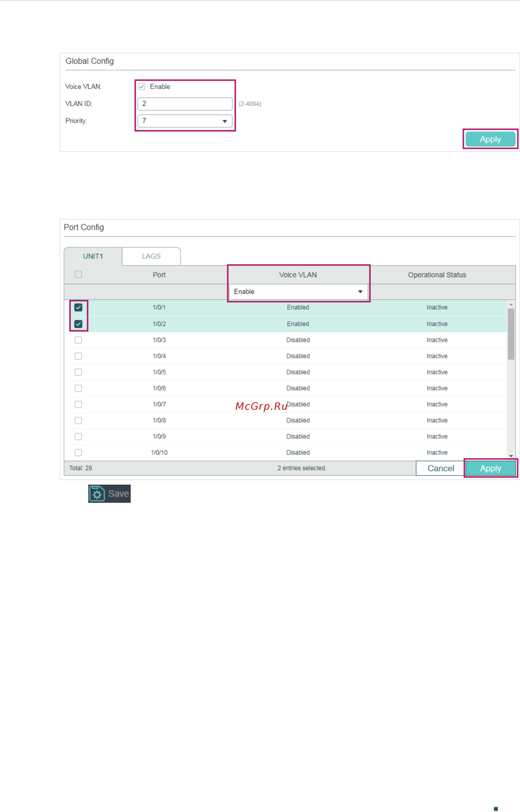Click the Voice VLAN column header
The width and height of the screenshot is (520, 812).
pos(298,275)
